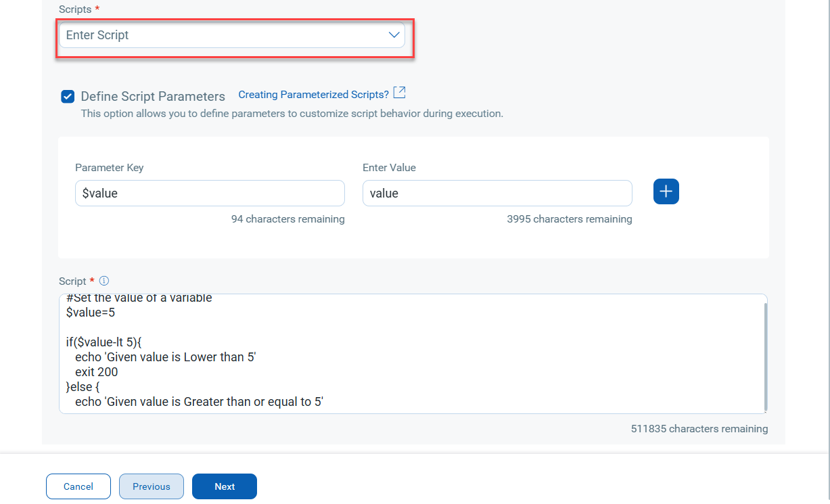
Task: Open the Creating Parameterized Scripts link
Action: coord(314,95)
